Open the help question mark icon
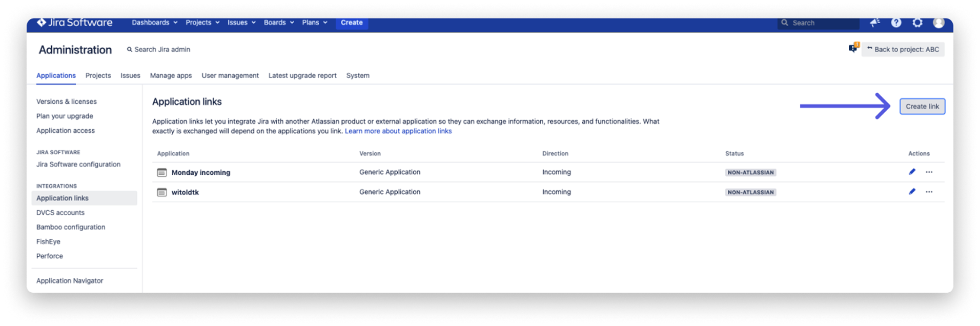 click(896, 23)
